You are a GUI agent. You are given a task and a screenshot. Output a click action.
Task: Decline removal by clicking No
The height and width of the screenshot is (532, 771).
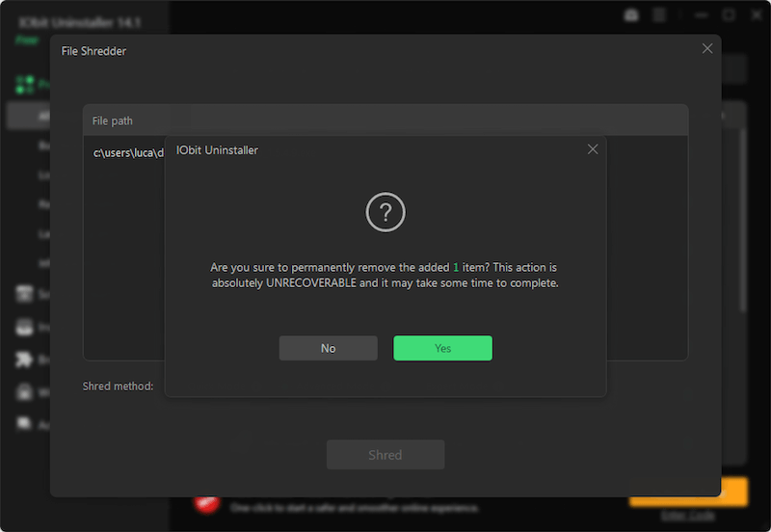[328, 348]
